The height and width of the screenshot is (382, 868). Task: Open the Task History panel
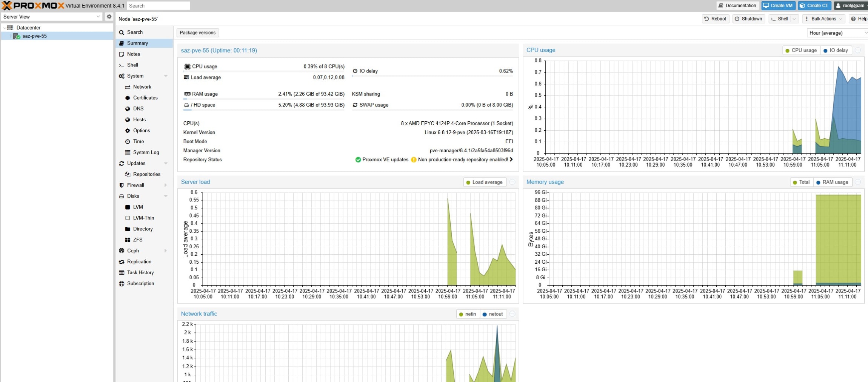pos(140,272)
